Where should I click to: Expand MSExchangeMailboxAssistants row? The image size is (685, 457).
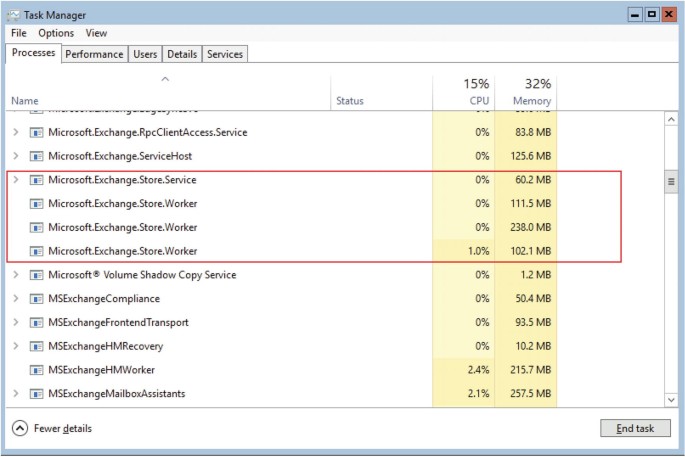point(16,393)
